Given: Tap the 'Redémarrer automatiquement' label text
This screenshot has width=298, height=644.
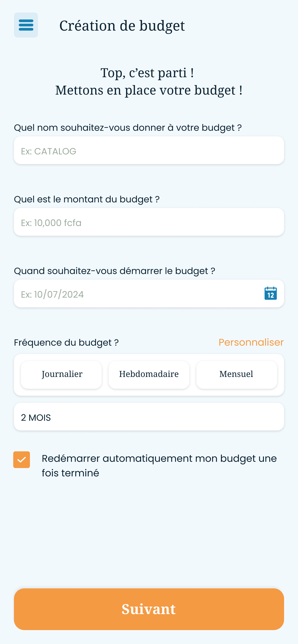Looking at the screenshot, I should click(x=159, y=465).
